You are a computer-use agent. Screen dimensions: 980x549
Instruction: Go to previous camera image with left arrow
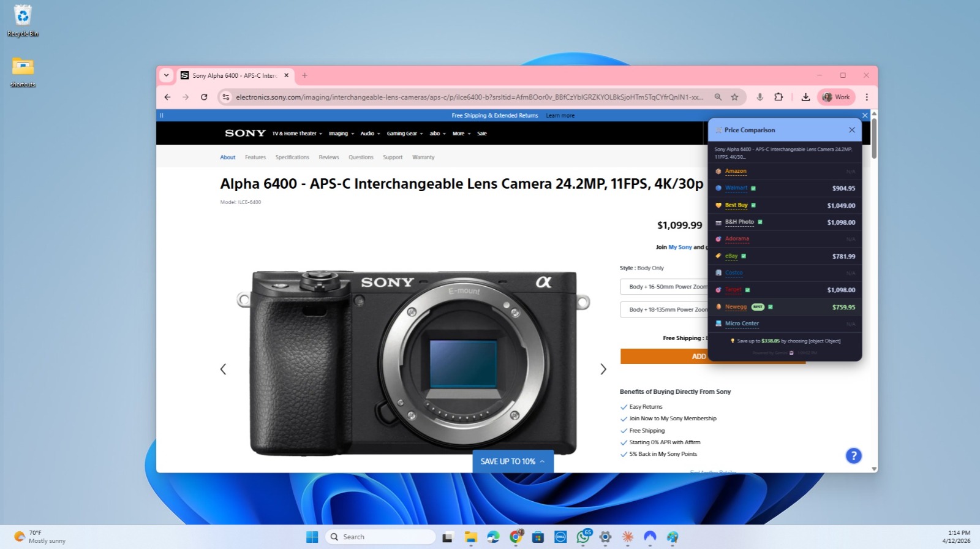223,369
